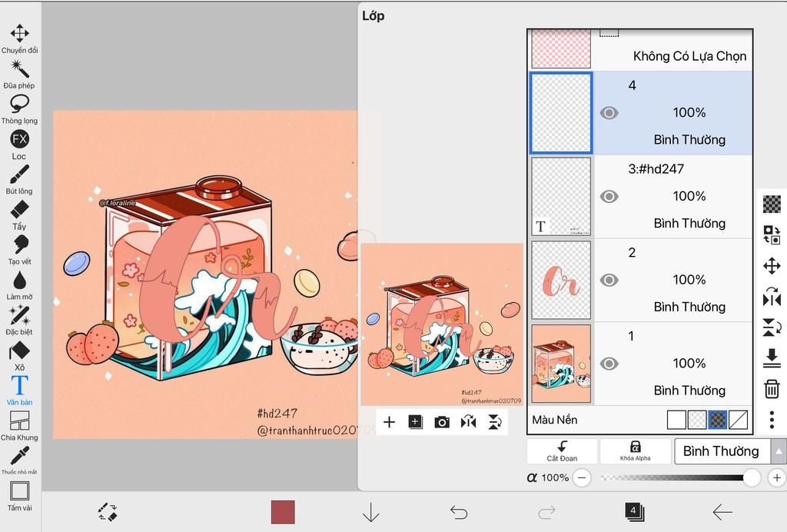Select the Bút lông brush tool
This screenshot has height=532, width=787.
(x=19, y=179)
